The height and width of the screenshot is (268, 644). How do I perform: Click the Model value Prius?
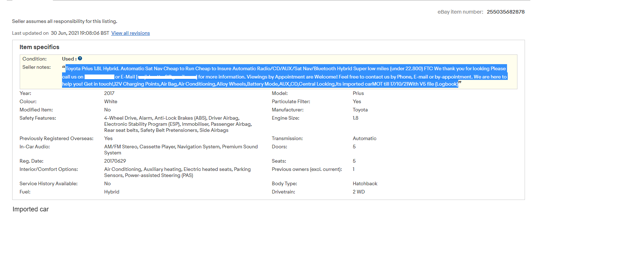pos(358,93)
